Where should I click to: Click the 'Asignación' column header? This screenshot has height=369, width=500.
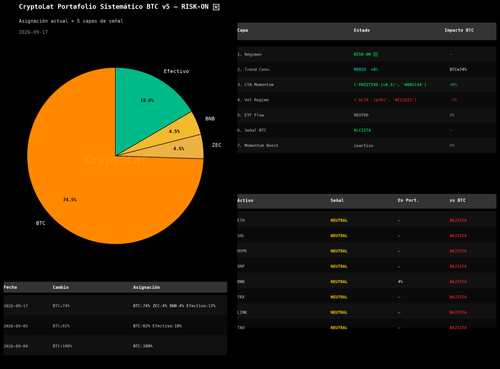tap(146, 287)
